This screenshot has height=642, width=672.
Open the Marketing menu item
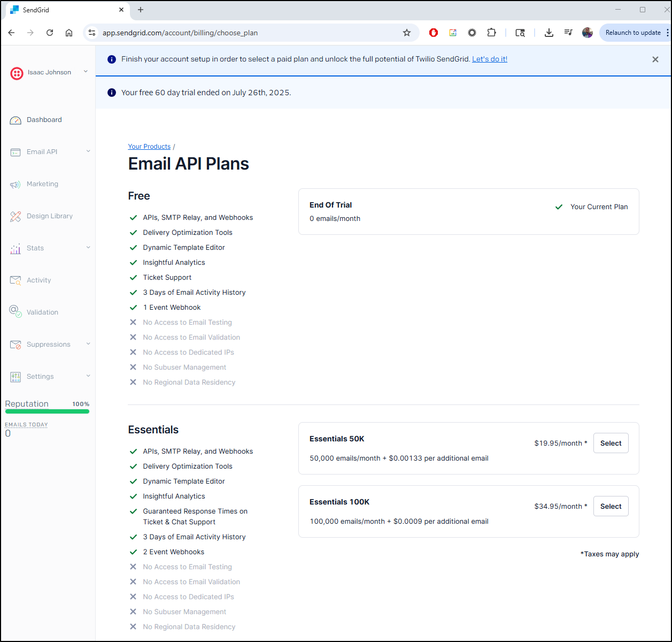(x=43, y=184)
